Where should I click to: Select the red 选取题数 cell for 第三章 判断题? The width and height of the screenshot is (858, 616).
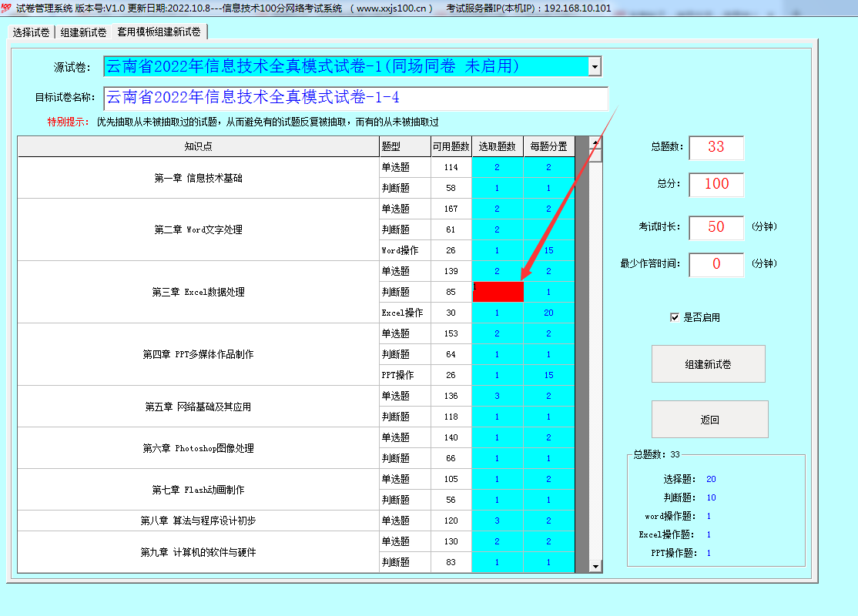498,292
